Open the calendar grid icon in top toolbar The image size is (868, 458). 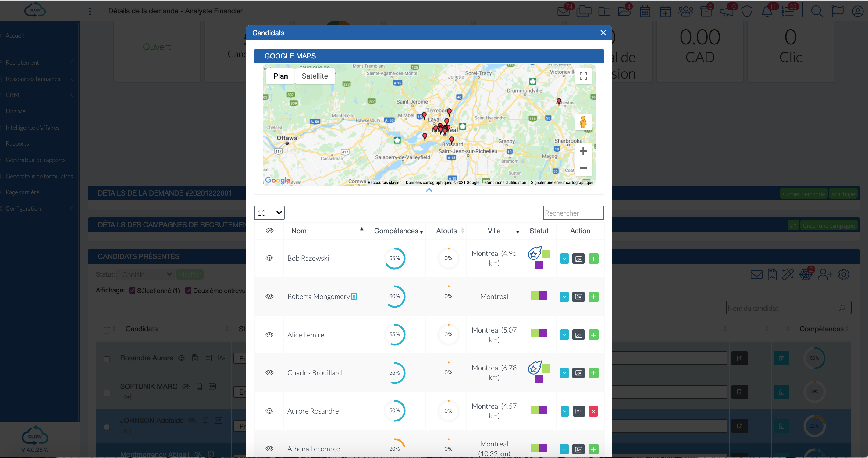pyautogui.click(x=645, y=12)
